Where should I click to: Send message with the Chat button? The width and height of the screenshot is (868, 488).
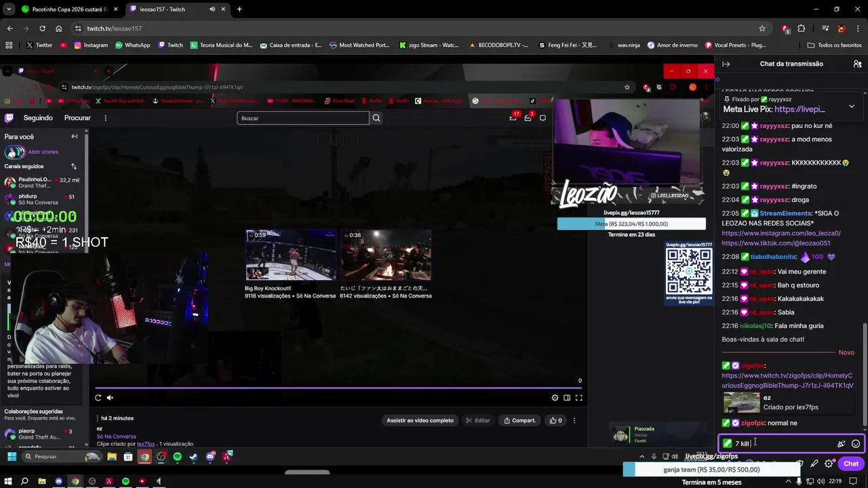(851, 464)
